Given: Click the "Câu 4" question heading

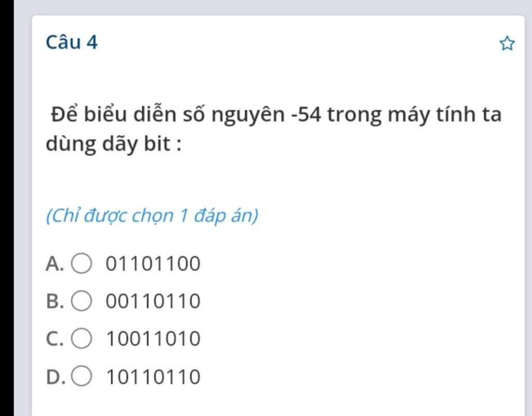Looking at the screenshot, I should (x=72, y=43).
